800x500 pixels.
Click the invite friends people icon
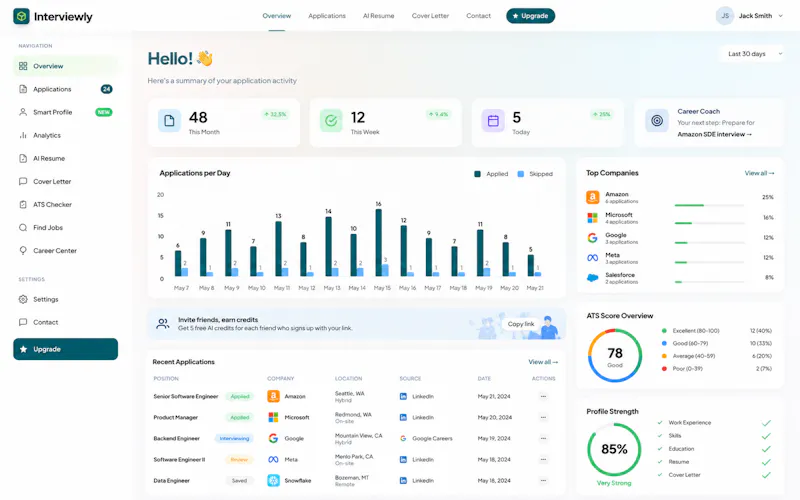pyautogui.click(x=163, y=323)
